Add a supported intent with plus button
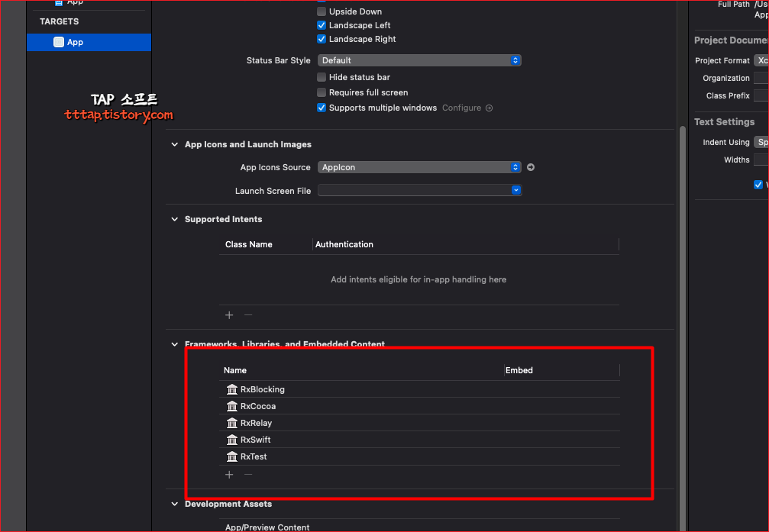 tap(229, 314)
